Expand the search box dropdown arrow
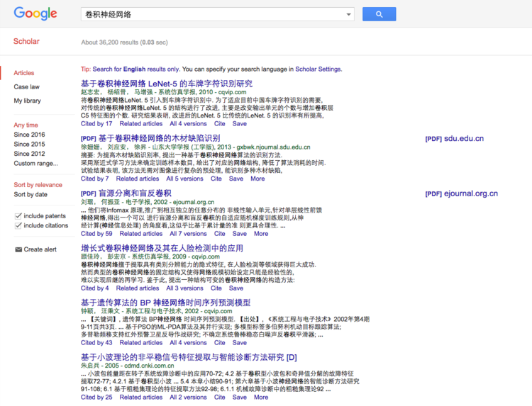 (x=348, y=14)
